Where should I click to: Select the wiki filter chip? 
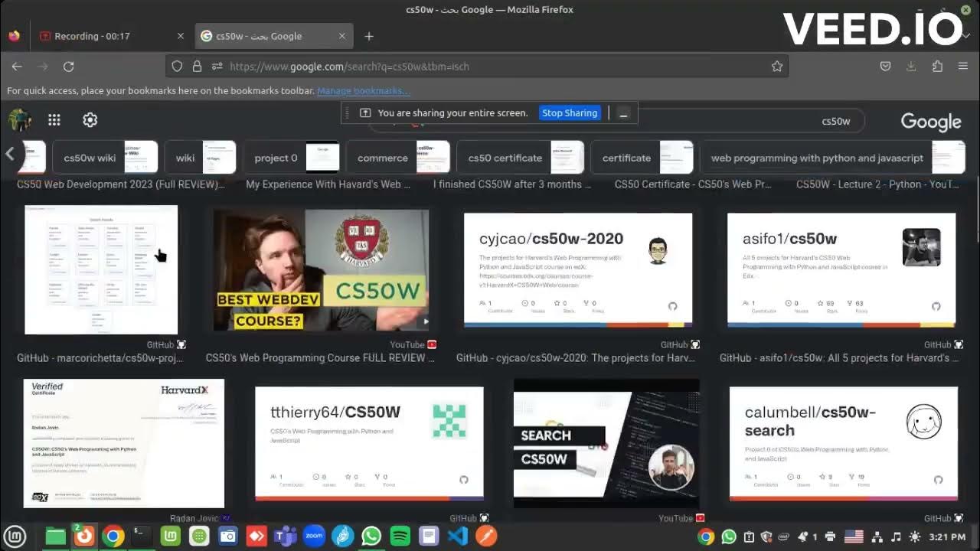pos(200,158)
